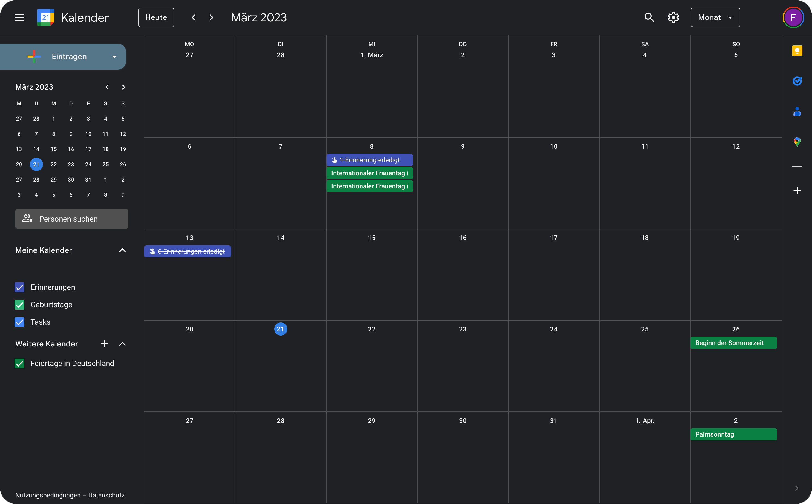Disable the Feiertage in Deutschland calendar
Screen dimensions: 812x504
point(20,363)
